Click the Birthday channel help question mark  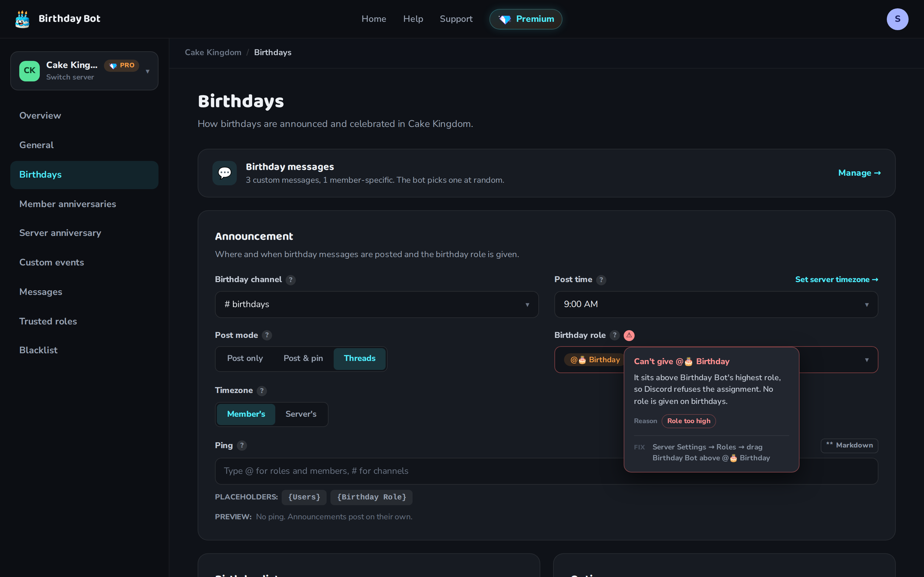pos(291,280)
